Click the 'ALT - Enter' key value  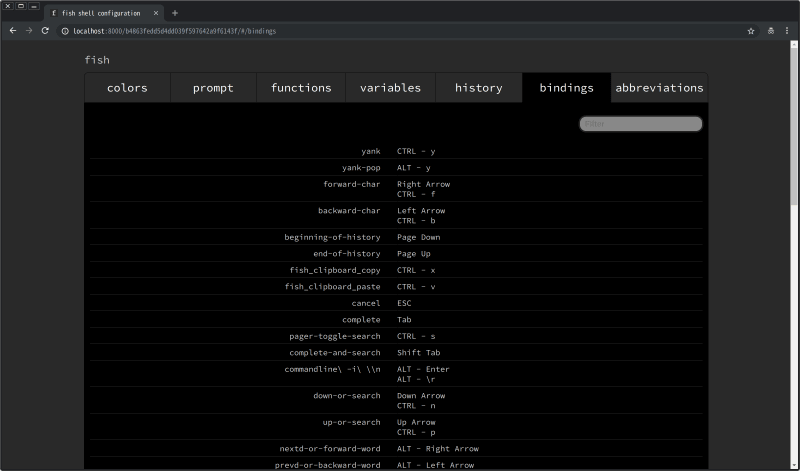(423, 369)
